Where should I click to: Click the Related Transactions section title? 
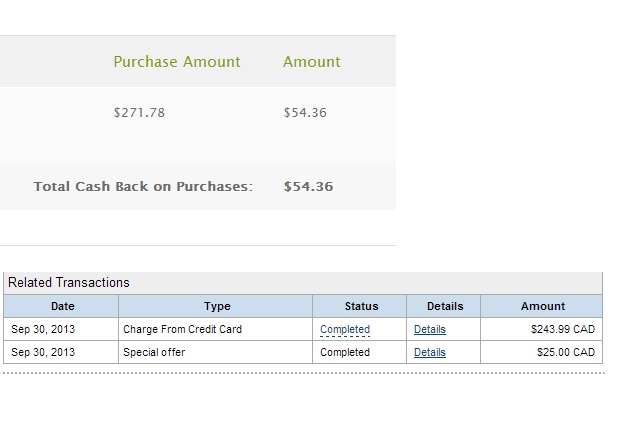pyautogui.click(x=69, y=283)
